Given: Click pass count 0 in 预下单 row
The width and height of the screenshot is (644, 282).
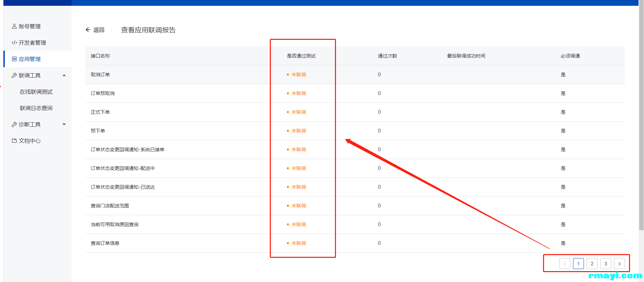Looking at the screenshot, I should click(x=379, y=131).
